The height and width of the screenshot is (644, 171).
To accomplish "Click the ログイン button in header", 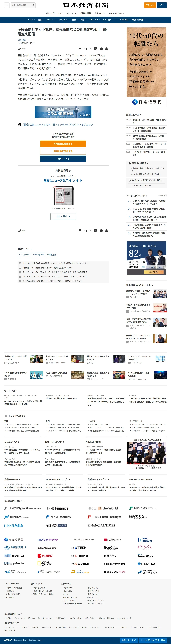I will tap(162, 5).
